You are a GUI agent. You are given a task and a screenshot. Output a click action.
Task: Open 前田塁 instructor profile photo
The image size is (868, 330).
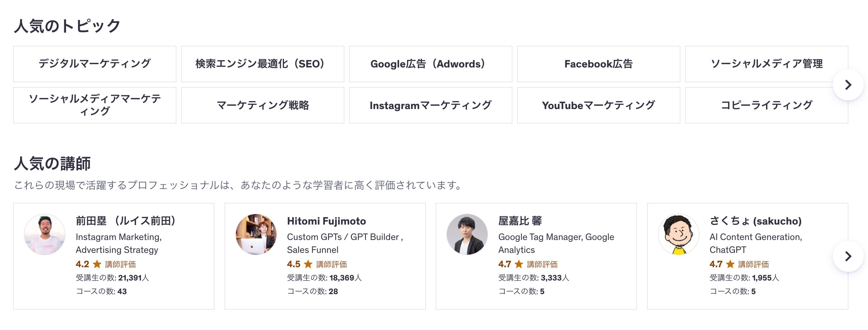[x=45, y=235]
